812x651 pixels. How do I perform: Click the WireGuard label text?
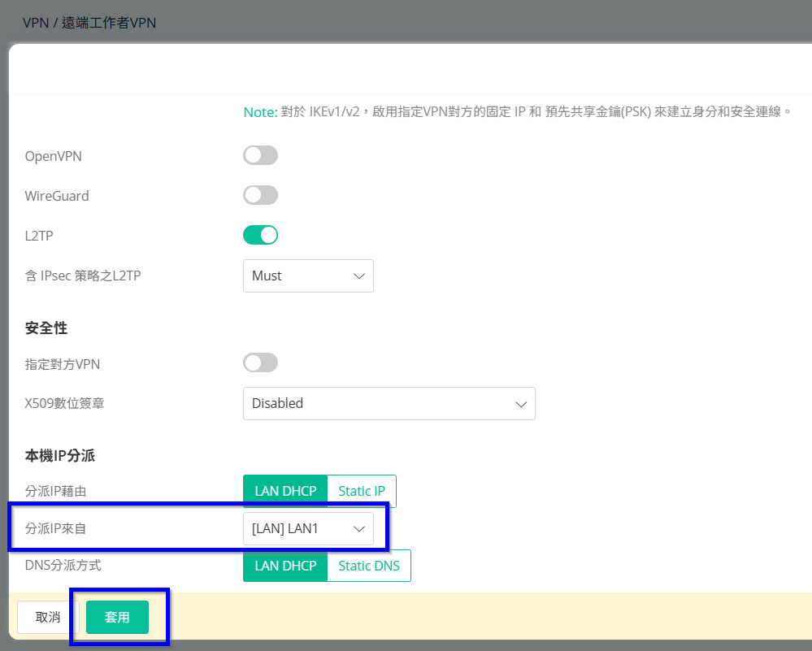point(57,196)
